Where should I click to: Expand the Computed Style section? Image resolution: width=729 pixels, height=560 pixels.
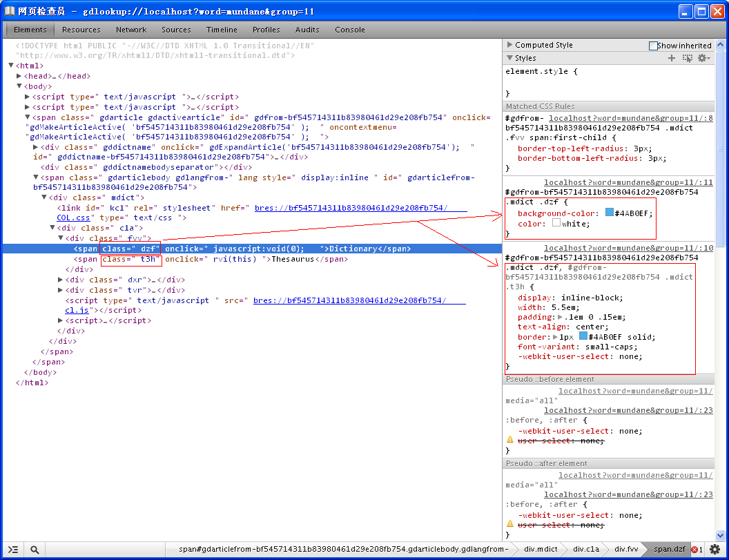(x=509, y=45)
